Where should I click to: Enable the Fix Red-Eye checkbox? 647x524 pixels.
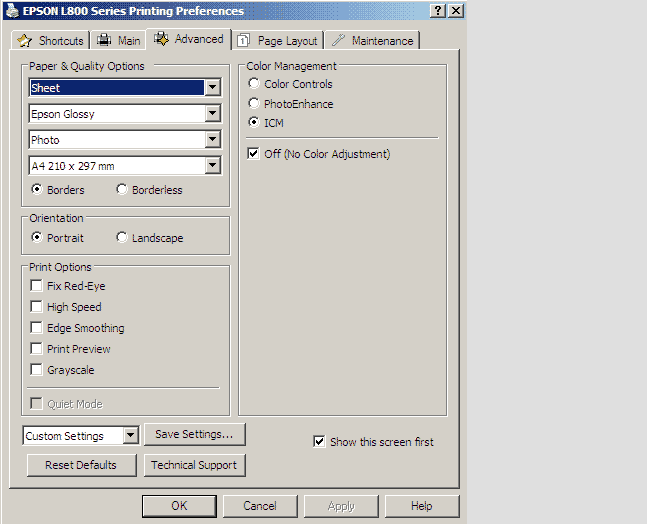[37, 286]
